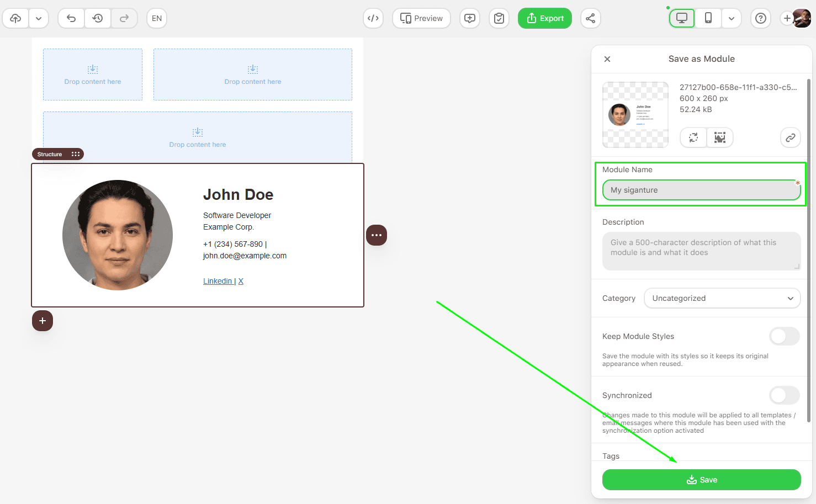
Task: Undo the last action
Action: click(x=71, y=18)
